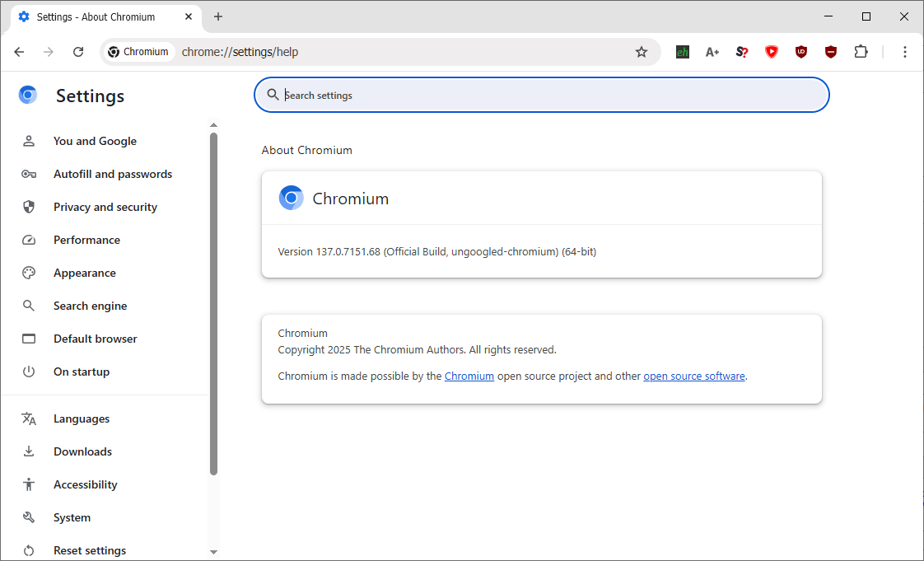Open Reset settings section
924x561 pixels.
(90, 551)
